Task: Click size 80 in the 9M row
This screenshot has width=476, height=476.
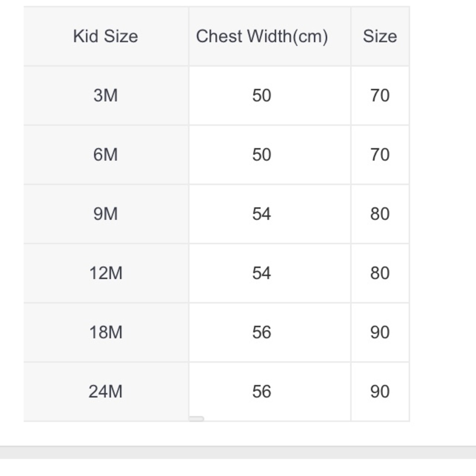Action: tap(380, 214)
